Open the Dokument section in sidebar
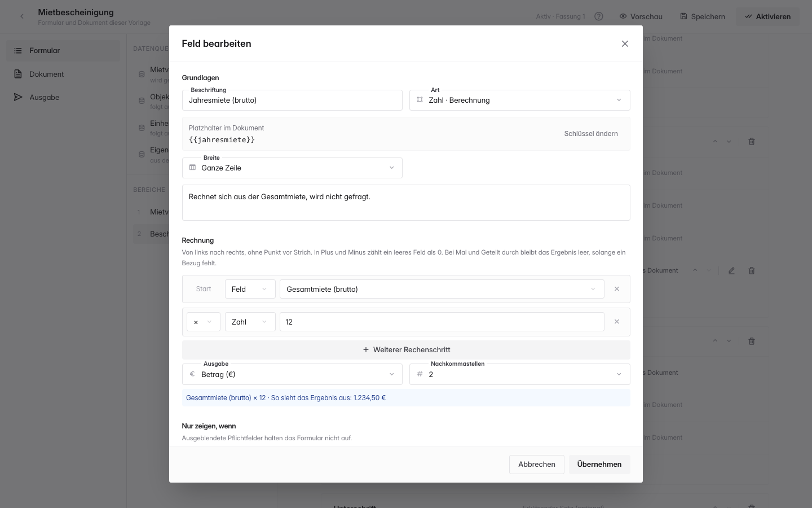This screenshot has height=508, width=812. [63, 74]
